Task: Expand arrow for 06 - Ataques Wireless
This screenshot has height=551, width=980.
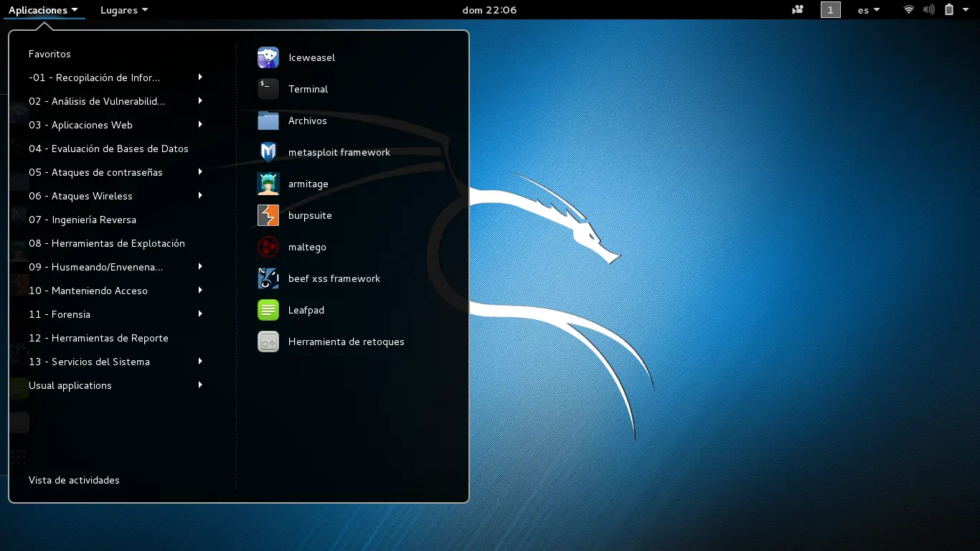Action: click(x=200, y=195)
